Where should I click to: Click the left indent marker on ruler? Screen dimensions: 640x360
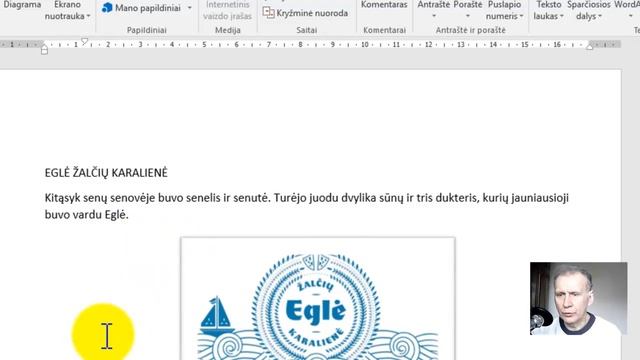[x=44, y=50]
